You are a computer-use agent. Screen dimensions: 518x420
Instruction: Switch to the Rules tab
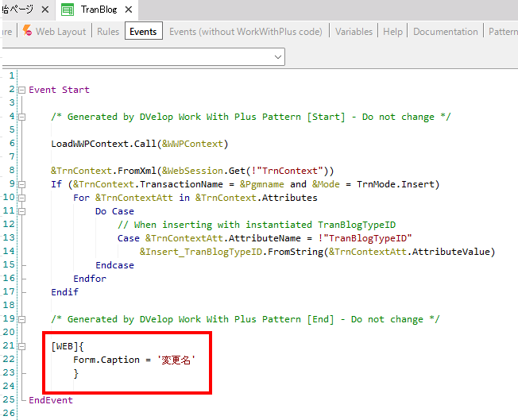coord(108,32)
